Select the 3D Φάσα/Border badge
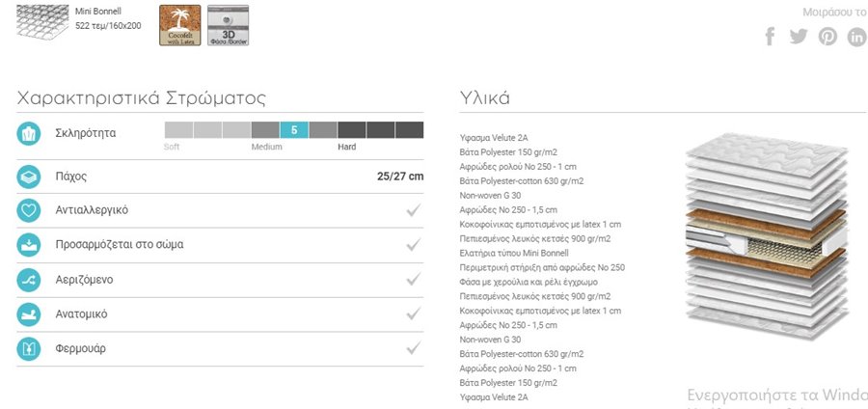 click(x=228, y=25)
